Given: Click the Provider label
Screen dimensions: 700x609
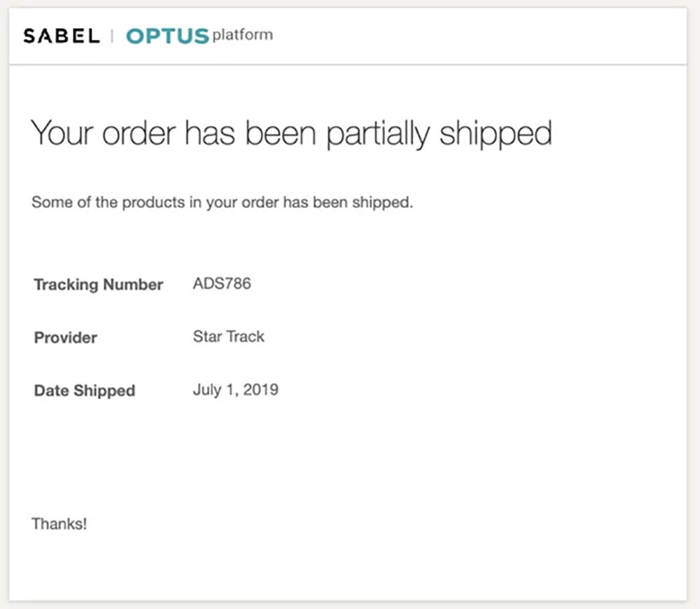Looking at the screenshot, I should point(66,337).
